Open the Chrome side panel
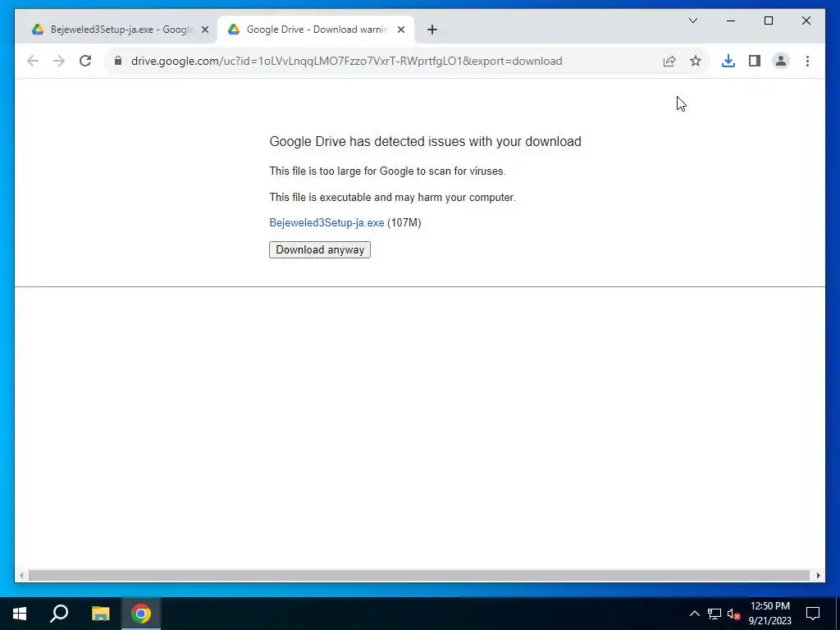 point(755,61)
